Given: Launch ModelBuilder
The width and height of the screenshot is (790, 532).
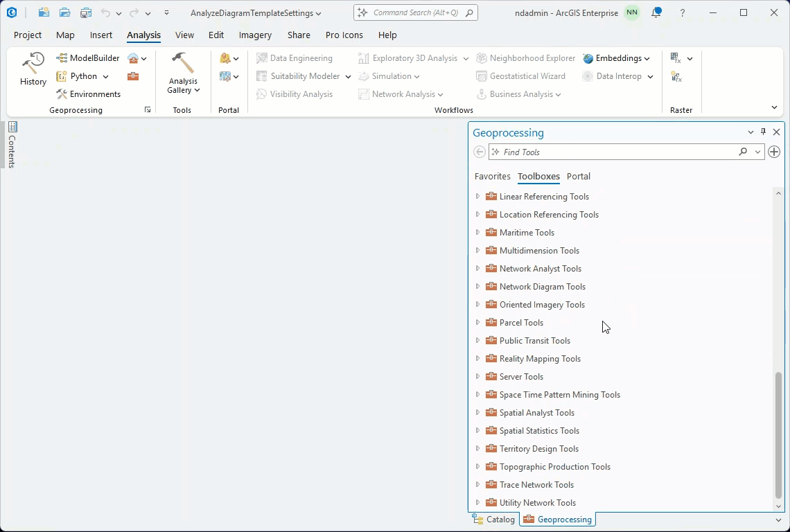Looking at the screenshot, I should [87, 57].
